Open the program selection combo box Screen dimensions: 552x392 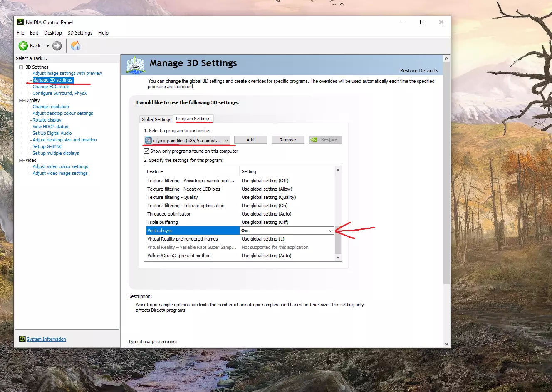tap(187, 141)
